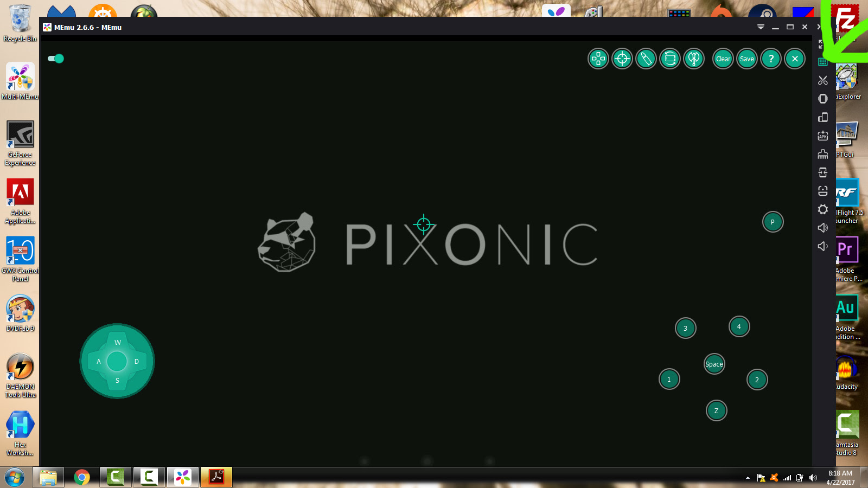Increase volume using sidebar speaker icon

click(x=823, y=228)
